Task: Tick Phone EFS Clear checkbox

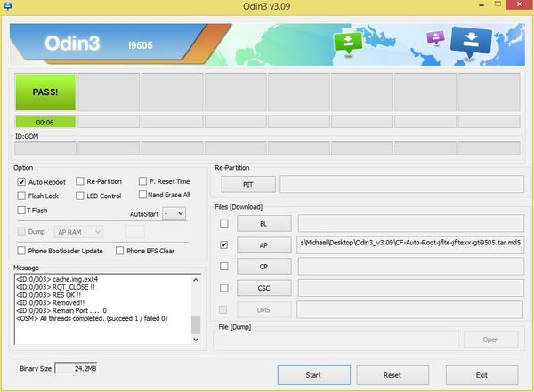Action: (119, 251)
